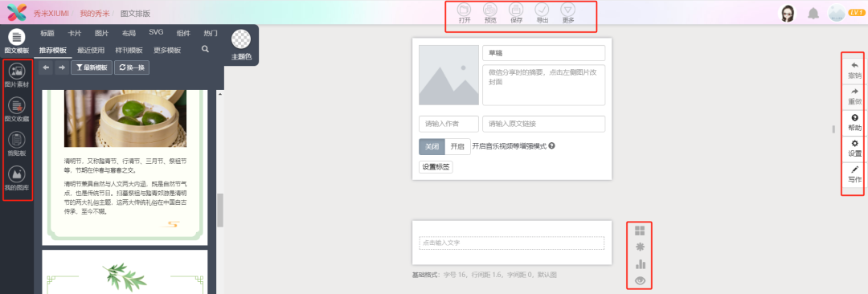
Task: Select the 关闭 option for enhanced mode
Action: [x=432, y=147]
